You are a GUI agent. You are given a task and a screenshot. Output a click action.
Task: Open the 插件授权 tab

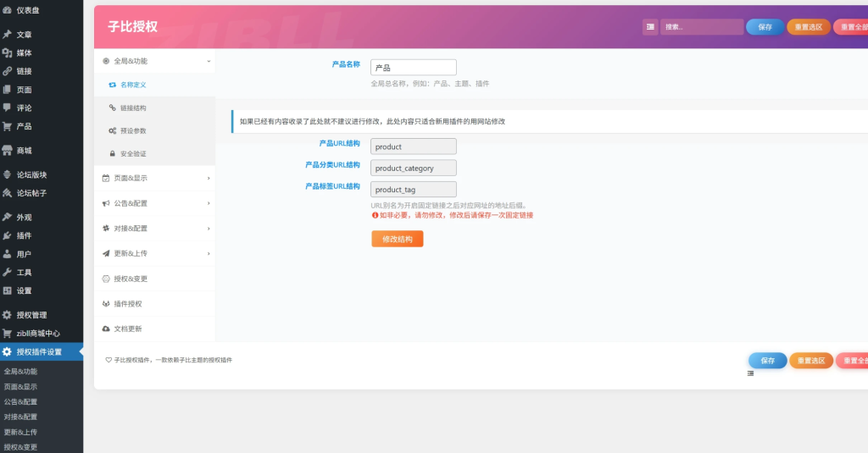tap(154, 304)
